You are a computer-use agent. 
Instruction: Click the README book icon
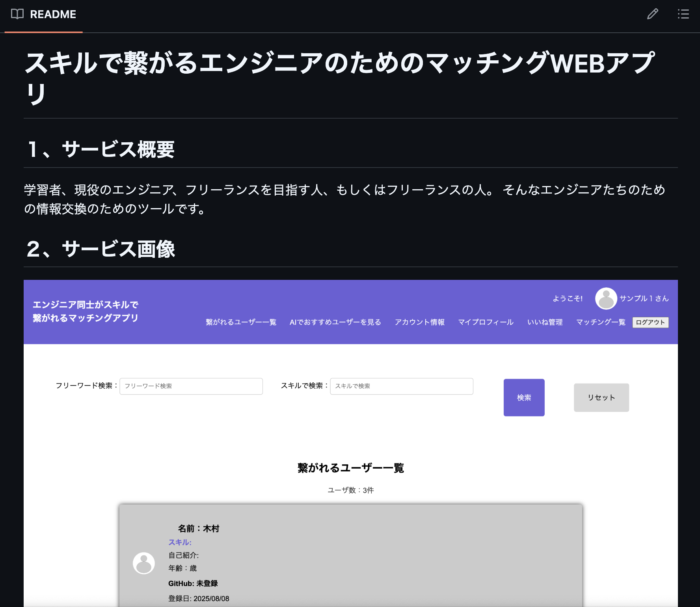click(x=17, y=14)
